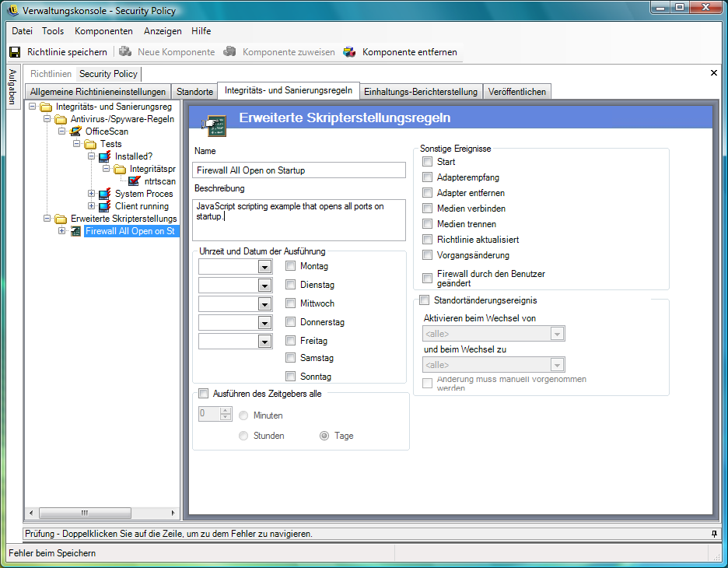Open the vertical Aufgaben side tab
The height and width of the screenshot is (568, 728).
coord(12,87)
